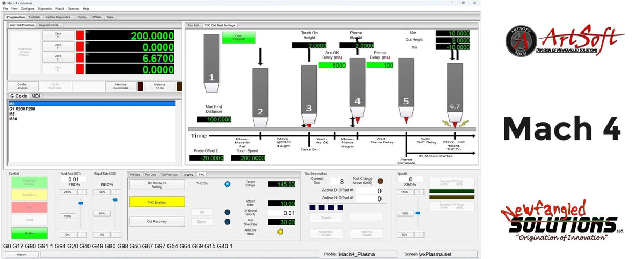644x259 pixels.
Task: Click the Mach 4 application icon in title bar
Action: (4, 3)
